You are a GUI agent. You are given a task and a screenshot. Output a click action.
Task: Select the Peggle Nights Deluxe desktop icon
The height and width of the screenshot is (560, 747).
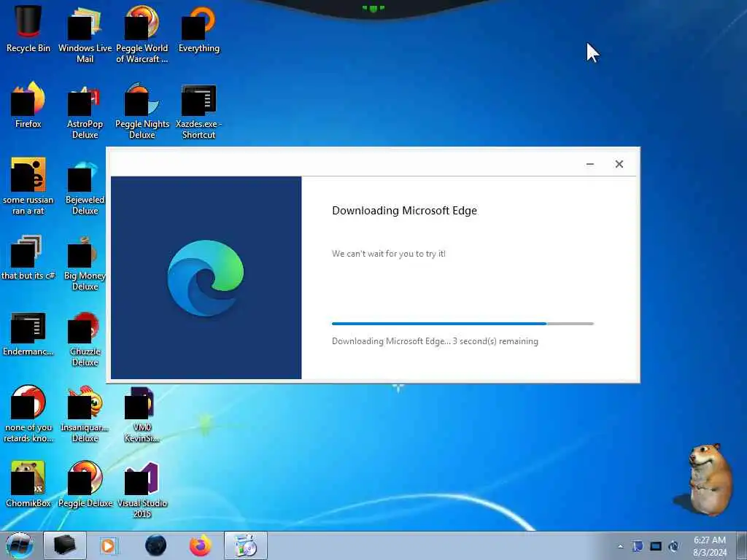click(142, 111)
